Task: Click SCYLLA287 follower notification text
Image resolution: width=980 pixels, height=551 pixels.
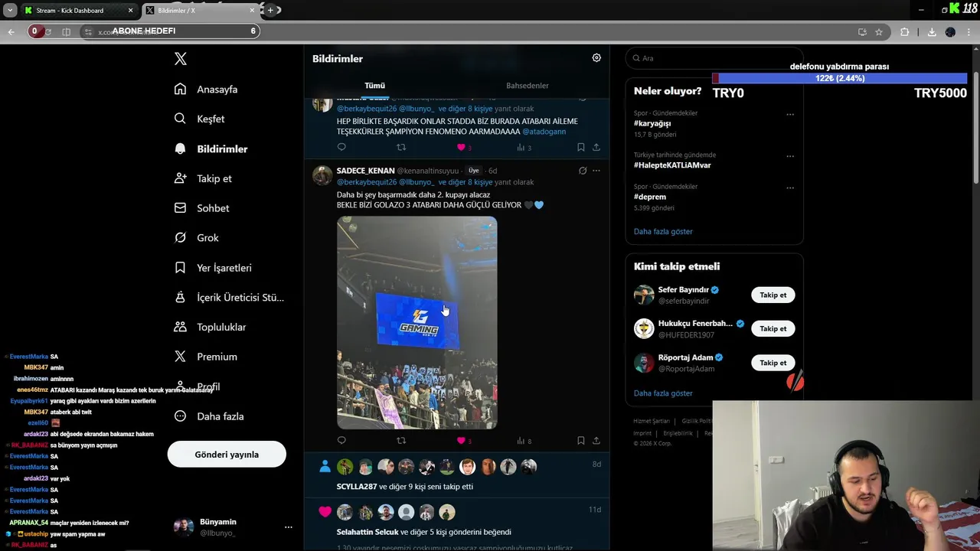Action: [405, 487]
